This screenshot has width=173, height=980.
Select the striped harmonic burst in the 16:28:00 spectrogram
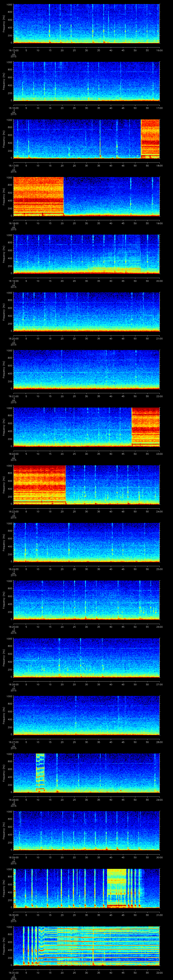(x=40, y=773)
